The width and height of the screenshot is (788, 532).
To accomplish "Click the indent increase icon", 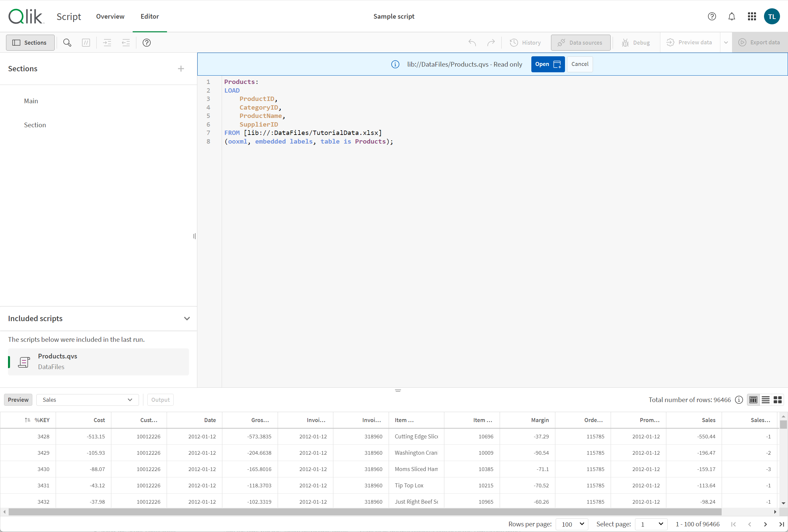I will (106, 42).
